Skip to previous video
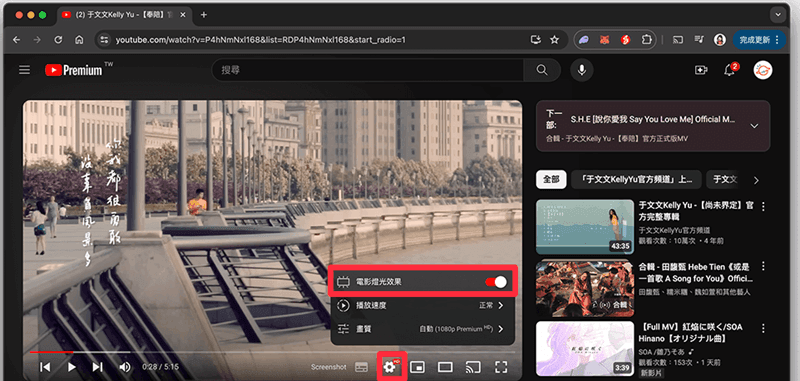This screenshot has width=800, height=381. [45, 367]
